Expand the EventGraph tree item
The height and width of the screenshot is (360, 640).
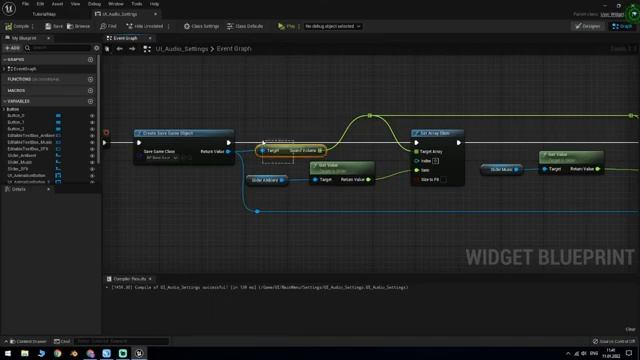(x=4, y=69)
